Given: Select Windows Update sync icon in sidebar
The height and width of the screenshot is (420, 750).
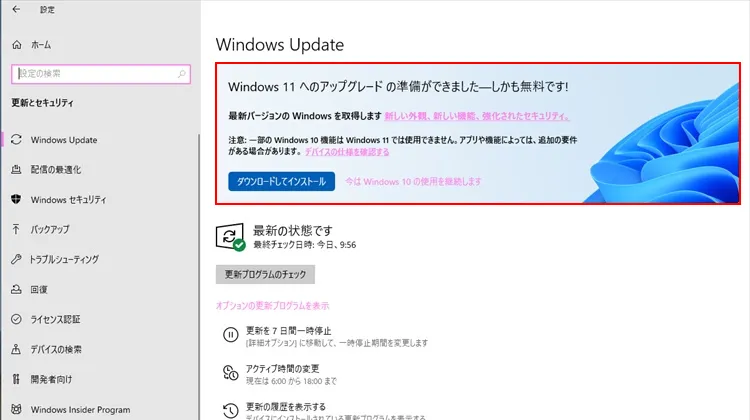Looking at the screenshot, I should [x=16, y=139].
